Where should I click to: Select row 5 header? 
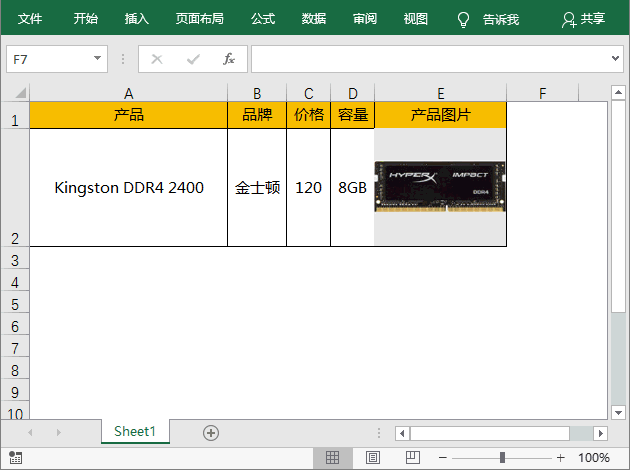tap(15, 304)
